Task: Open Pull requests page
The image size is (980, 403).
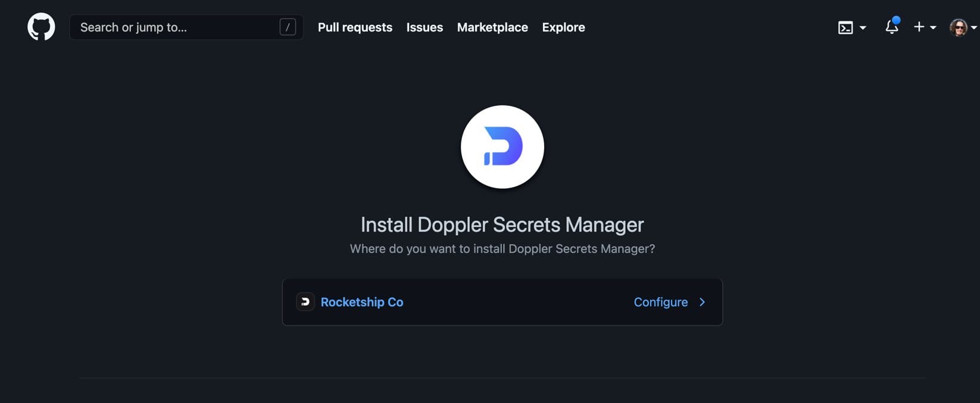Action: [x=355, y=27]
